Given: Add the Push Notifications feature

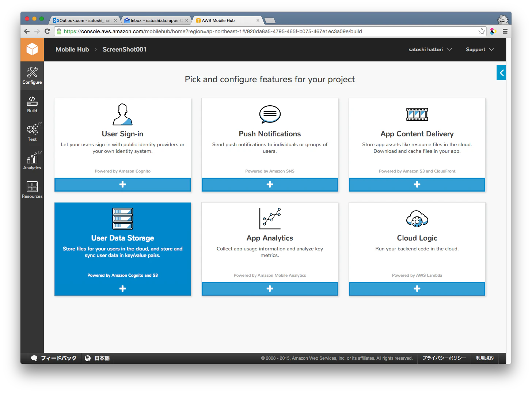Looking at the screenshot, I should [270, 185].
